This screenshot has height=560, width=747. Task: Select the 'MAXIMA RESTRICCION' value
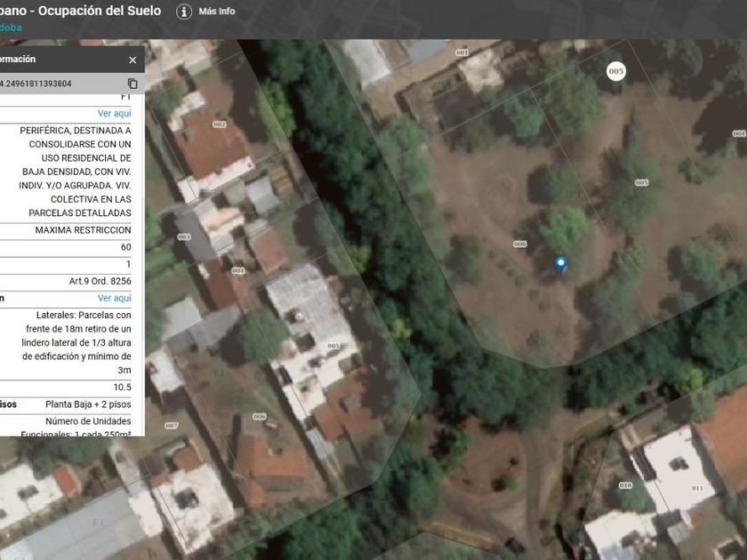click(83, 230)
